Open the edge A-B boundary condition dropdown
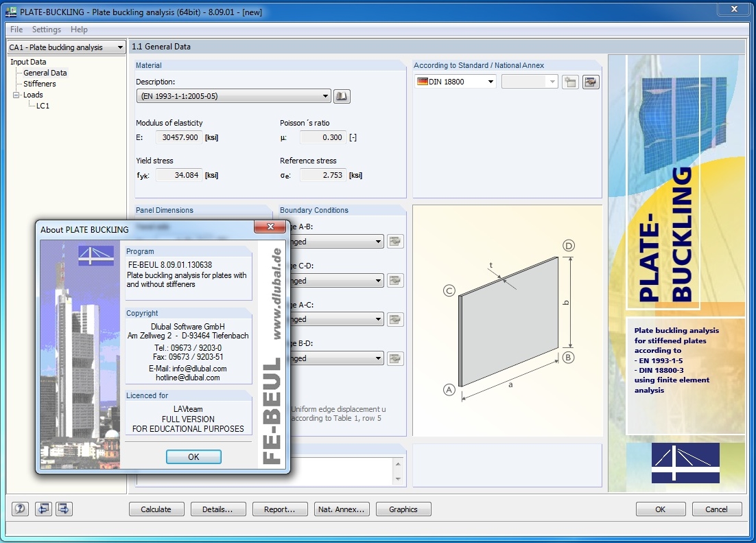Image resolution: width=756 pixels, height=543 pixels. click(x=337, y=242)
